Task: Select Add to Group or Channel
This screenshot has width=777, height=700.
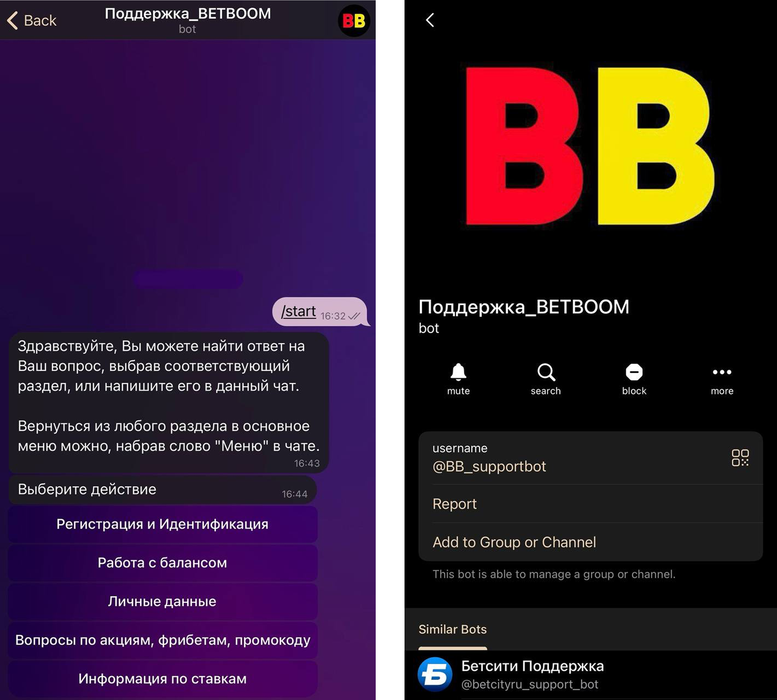Action: pos(590,542)
